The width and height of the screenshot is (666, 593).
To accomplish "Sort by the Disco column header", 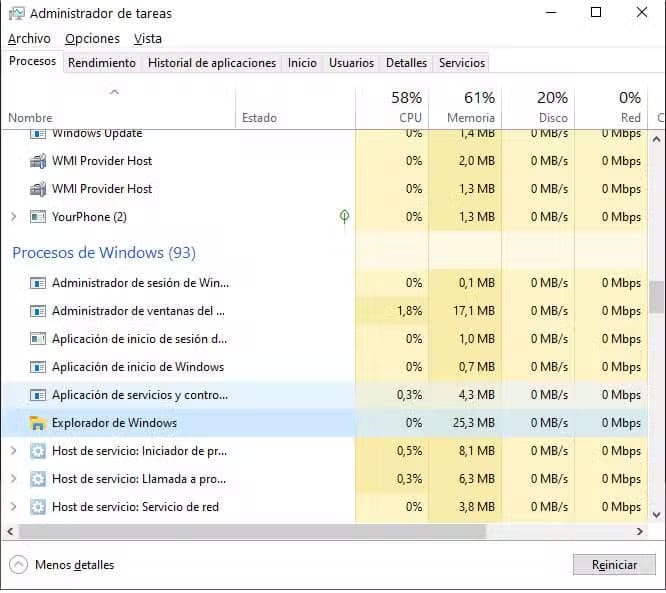I will pyautogui.click(x=538, y=108).
